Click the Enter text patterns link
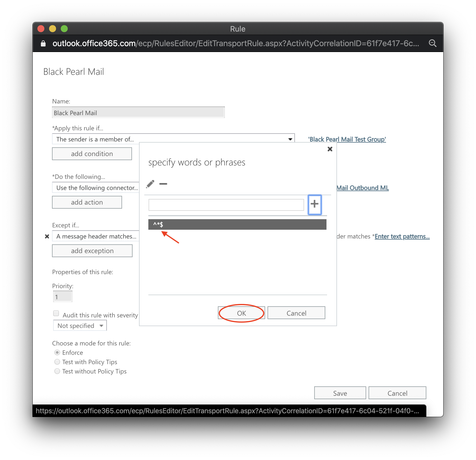476x460 pixels. (x=402, y=236)
